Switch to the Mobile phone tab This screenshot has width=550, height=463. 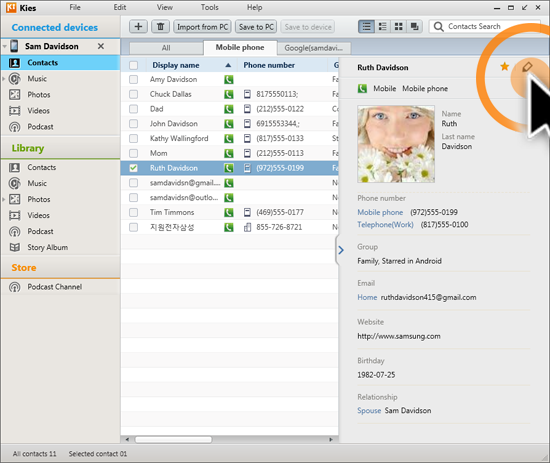(240, 47)
